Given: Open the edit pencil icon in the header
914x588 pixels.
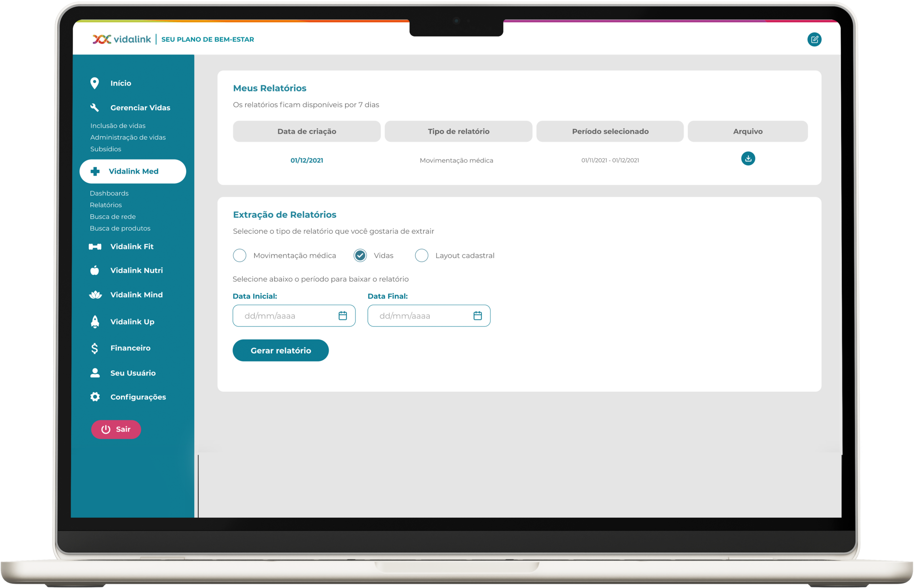Looking at the screenshot, I should pyautogui.click(x=814, y=39).
